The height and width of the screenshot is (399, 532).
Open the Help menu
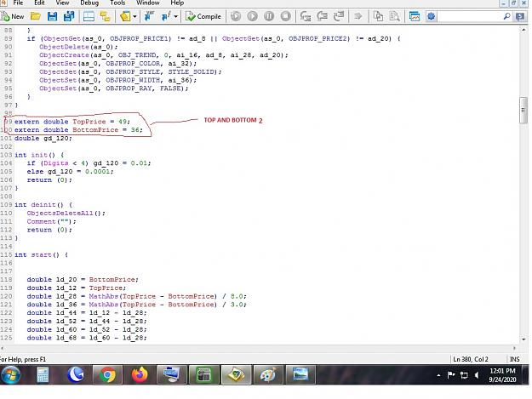coord(177,3)
